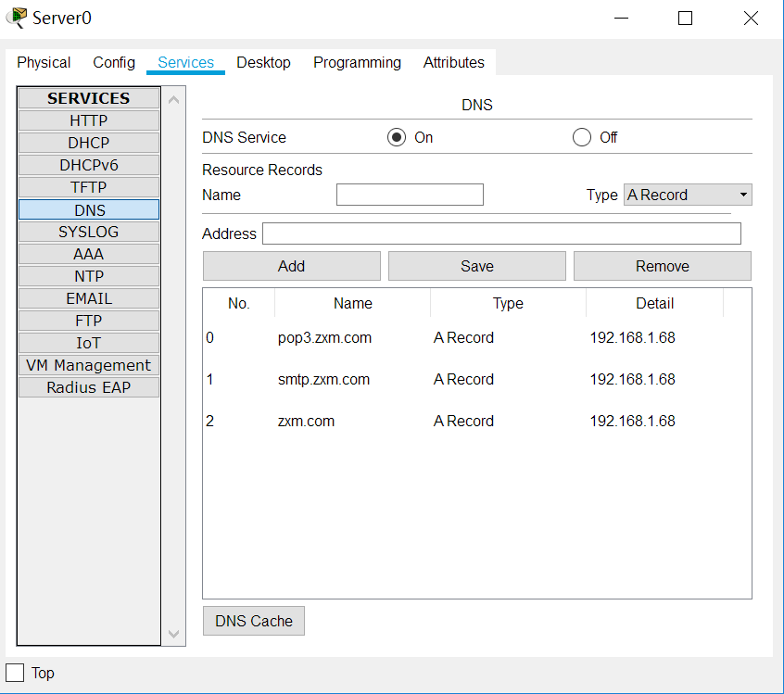Screen dimensions: 784x694
Task: Click the Server0 Packet Tracer window icon
Action: 17,18
